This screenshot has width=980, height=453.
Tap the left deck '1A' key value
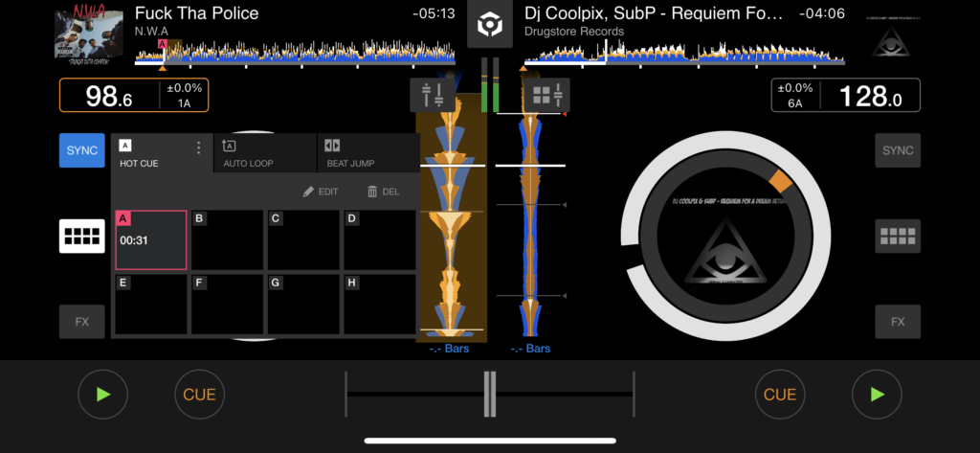click(185, 103)
